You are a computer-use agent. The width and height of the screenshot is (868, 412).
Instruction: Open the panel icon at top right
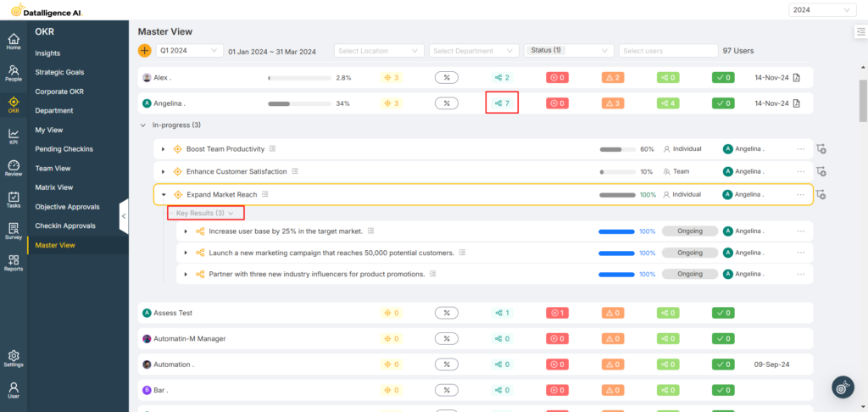tap(861, 33)
